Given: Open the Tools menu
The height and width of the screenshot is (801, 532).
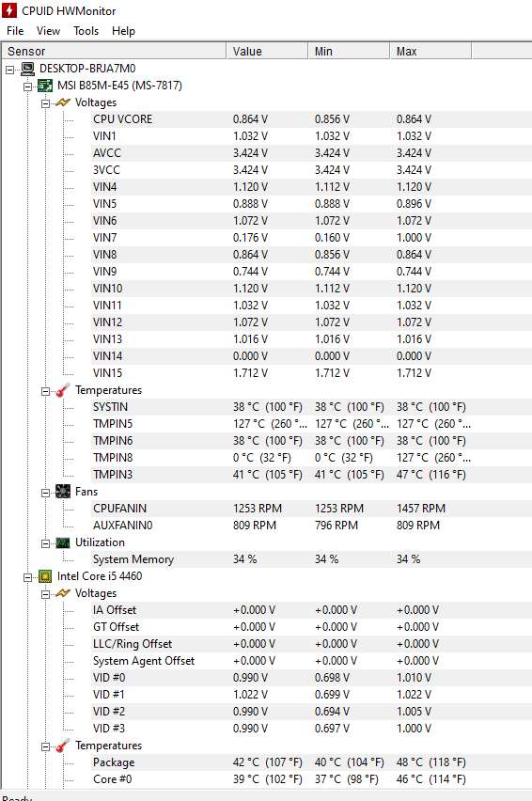Looking at the screenshot, I should (x=86, y=31).
